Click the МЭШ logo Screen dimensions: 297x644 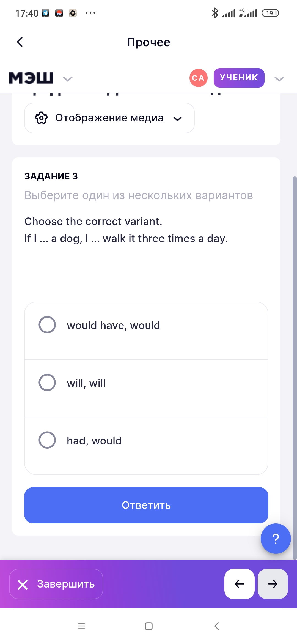point(31,78)
